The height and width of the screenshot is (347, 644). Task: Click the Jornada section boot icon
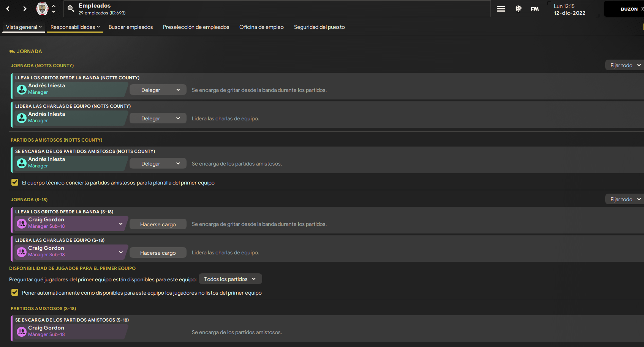(12, 51)
